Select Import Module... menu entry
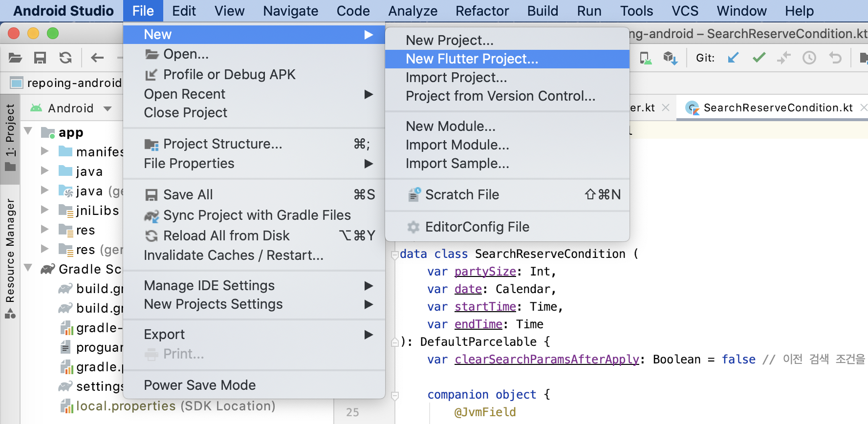868x424 pixels. coord(507,145)
